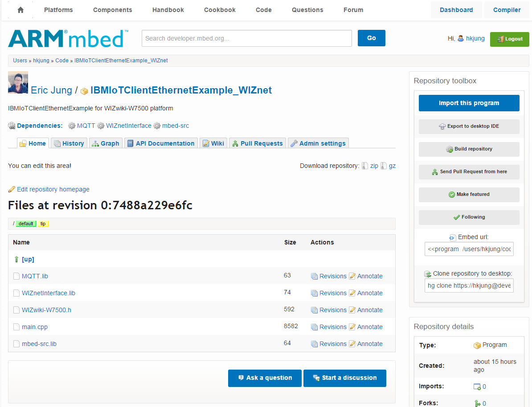Click Build repository button

pyautogui.click(x=469, y=149)
